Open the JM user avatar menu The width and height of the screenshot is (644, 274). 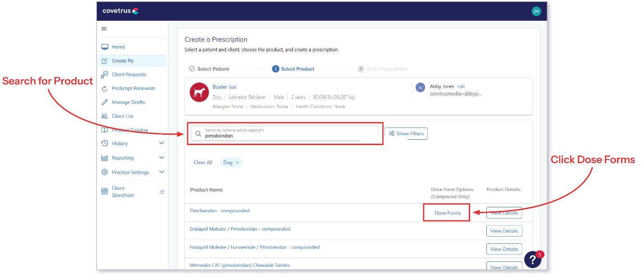tap(536, 12)
